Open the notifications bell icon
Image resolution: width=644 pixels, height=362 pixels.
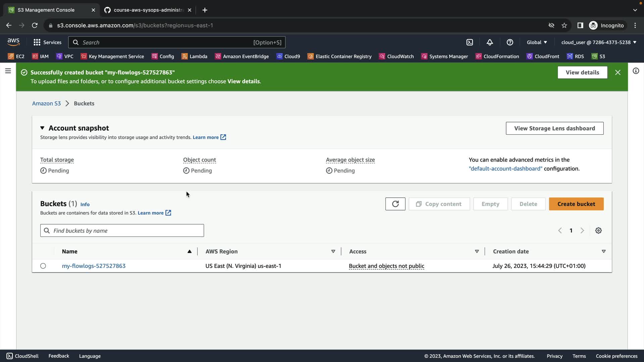[490, 42]
